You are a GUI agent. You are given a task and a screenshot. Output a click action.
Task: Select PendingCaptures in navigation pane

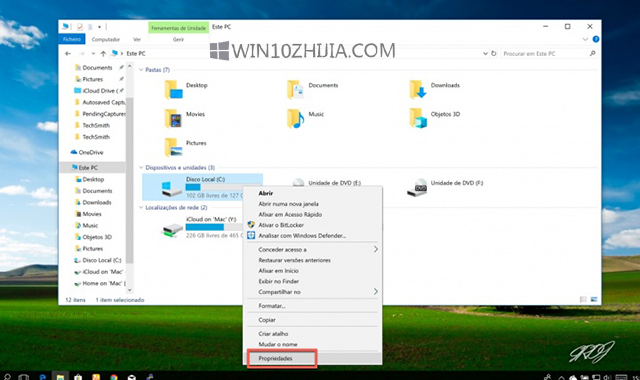[100, 114]
